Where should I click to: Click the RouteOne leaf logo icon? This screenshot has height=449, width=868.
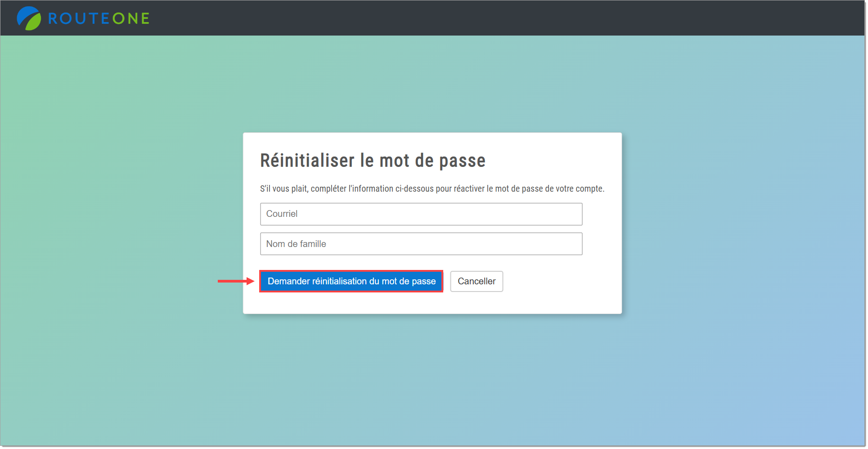[x=29, y=18]
